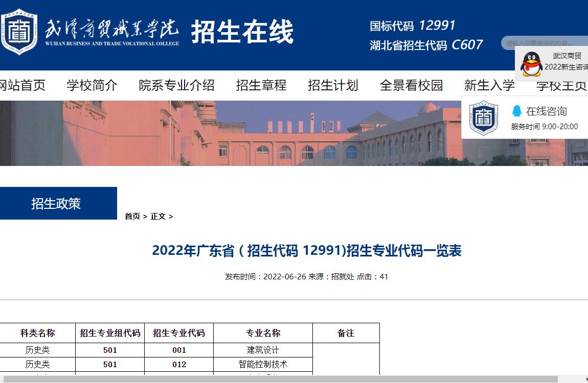Click the 湖北省招生代码 C607 text
588x383 pixels.
(x=426, y=45)
